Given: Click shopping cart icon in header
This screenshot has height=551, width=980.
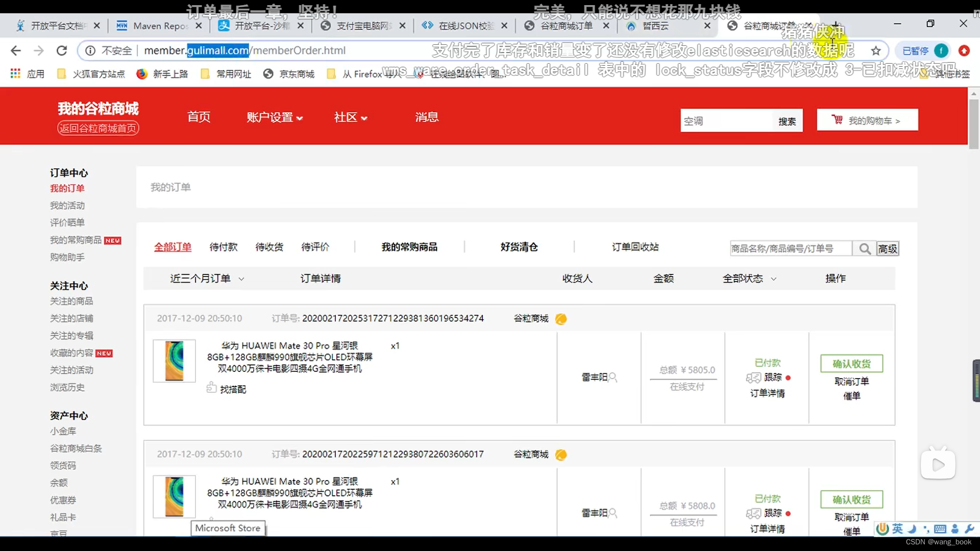Looking at the screenshot, I should (x=837, y=120).
